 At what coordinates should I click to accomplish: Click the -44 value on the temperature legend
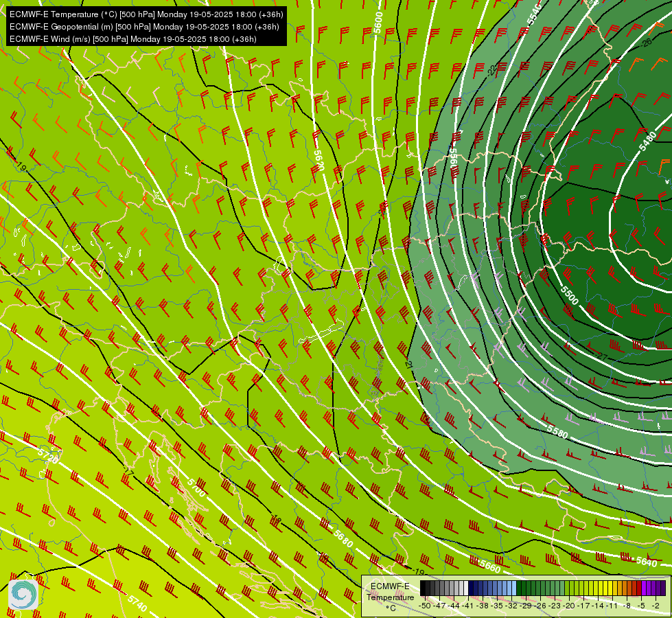(x=454, y=606)
